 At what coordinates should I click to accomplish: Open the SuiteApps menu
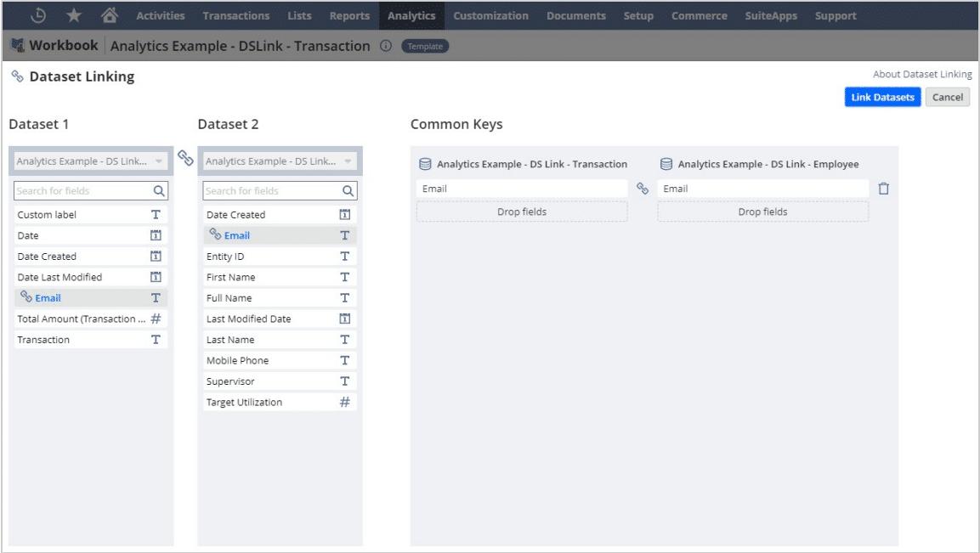(771, 15)
